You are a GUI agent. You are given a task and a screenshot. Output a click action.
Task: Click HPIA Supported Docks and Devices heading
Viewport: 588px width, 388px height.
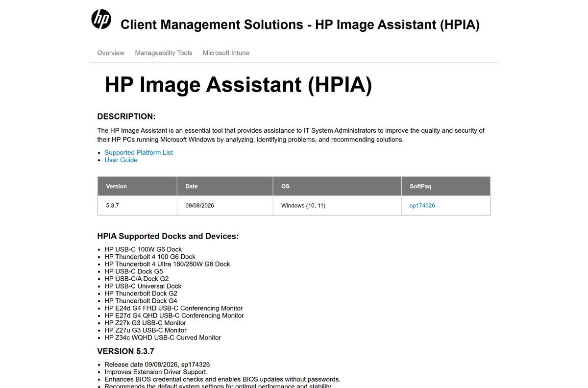168,236
